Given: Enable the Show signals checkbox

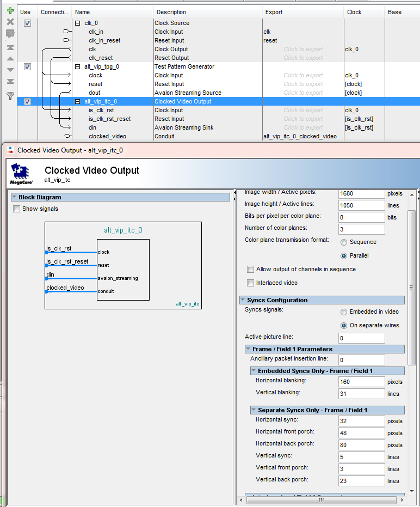Looking at the screenshot, I should pos(16,209).
